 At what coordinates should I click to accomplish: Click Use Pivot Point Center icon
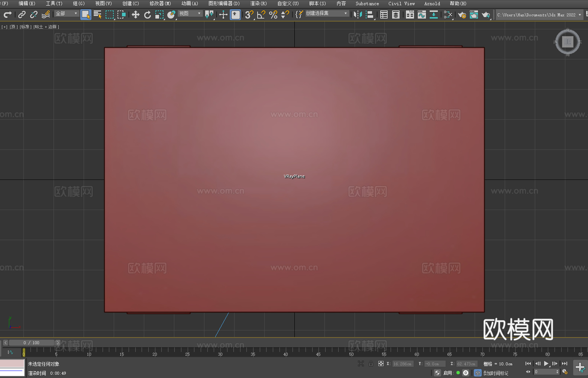pyautogui.click(x=209, y=14)
